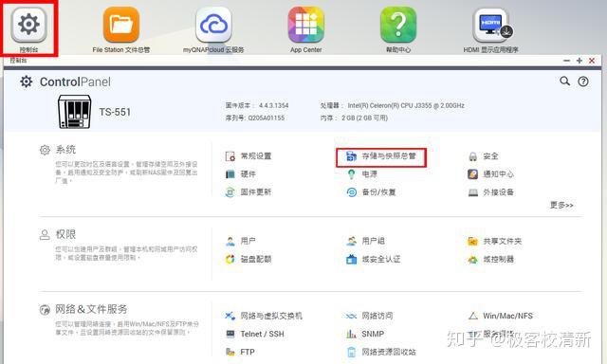This screenshot has width=607, height=364.
Task: Click the 存储与快照总管 icon
Action: tap(351, 156)
